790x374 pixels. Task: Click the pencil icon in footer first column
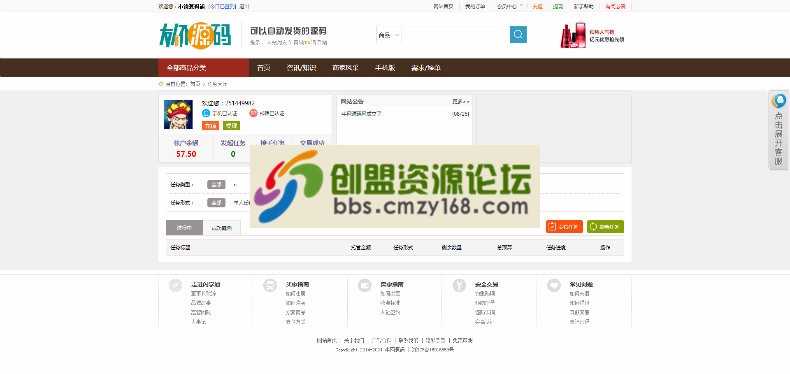pos(175,285)
